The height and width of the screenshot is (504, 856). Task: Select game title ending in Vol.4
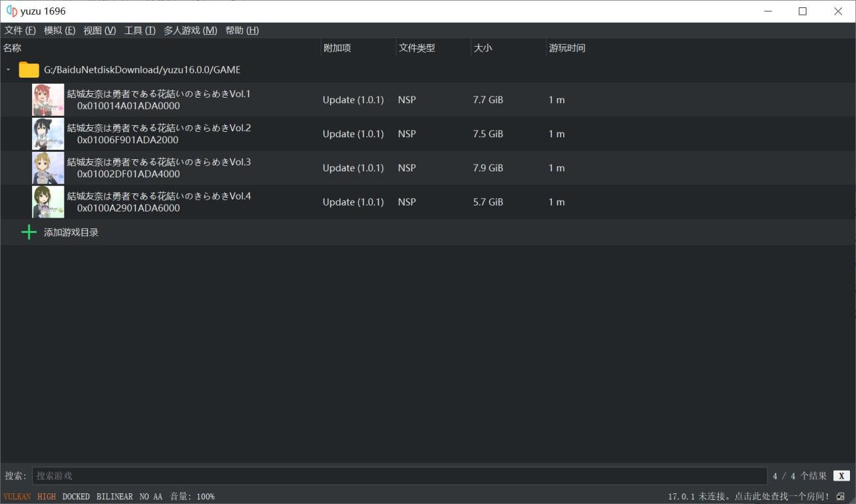(x=159, y=196)
